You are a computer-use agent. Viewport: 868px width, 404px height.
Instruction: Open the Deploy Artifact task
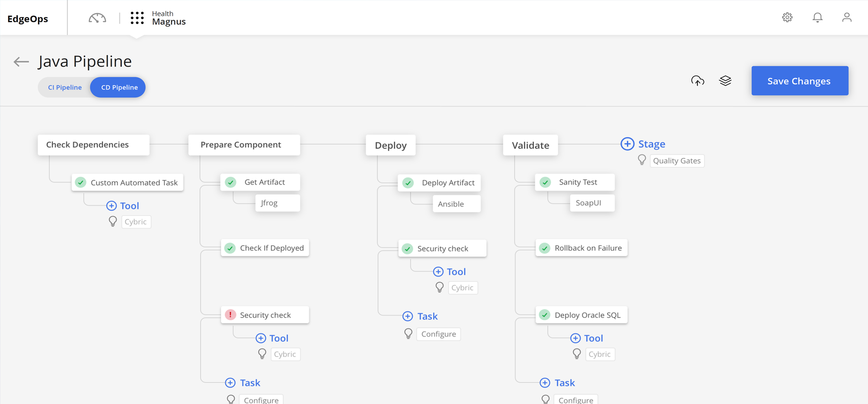(439, 183)
